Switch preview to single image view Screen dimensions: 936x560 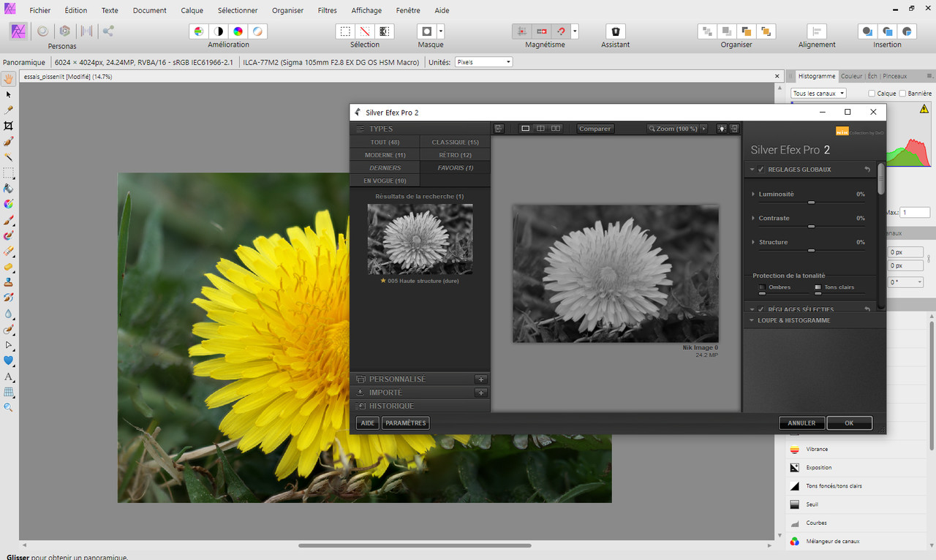point(525,129)
